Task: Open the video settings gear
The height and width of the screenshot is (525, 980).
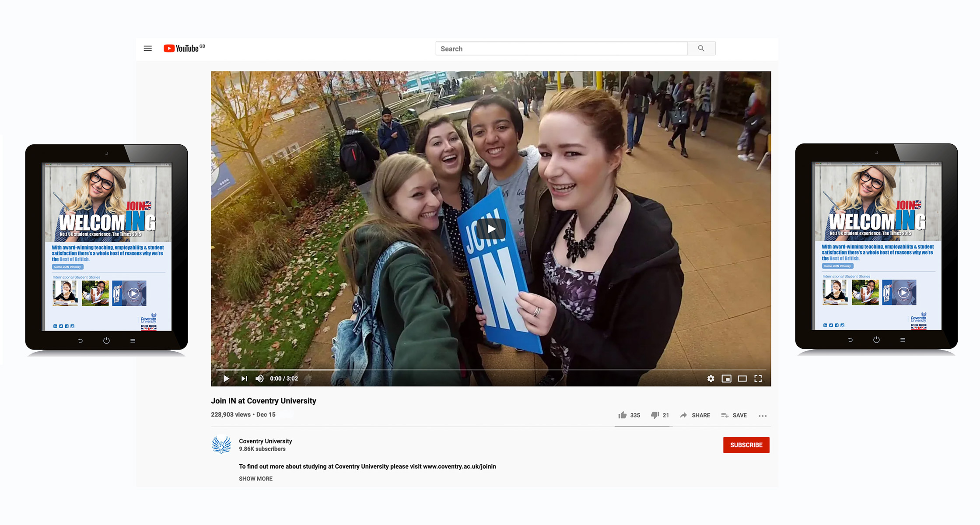Action: [x=710, y=378]
